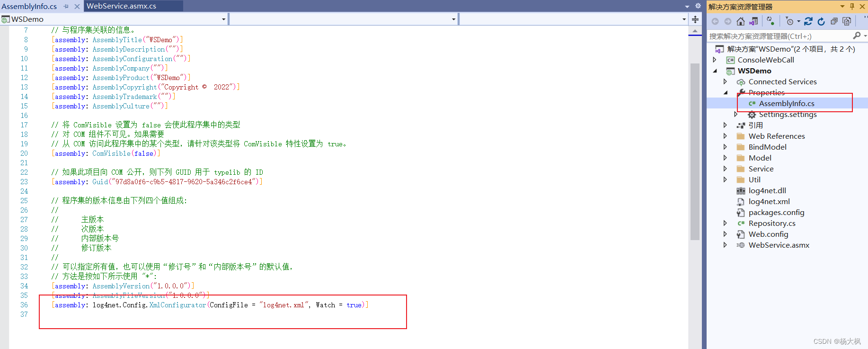
Task: Expand Web.config node
Action: pos(725,234)
